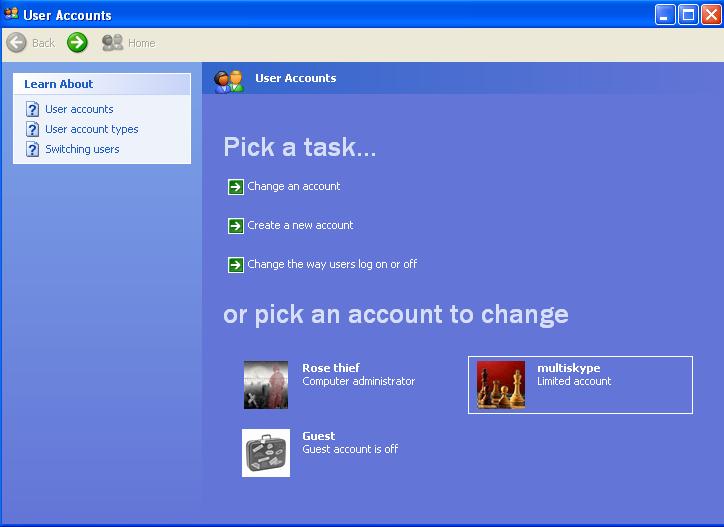Click the Rose thief account picture
724x527 pixels.
pos(266,385)
